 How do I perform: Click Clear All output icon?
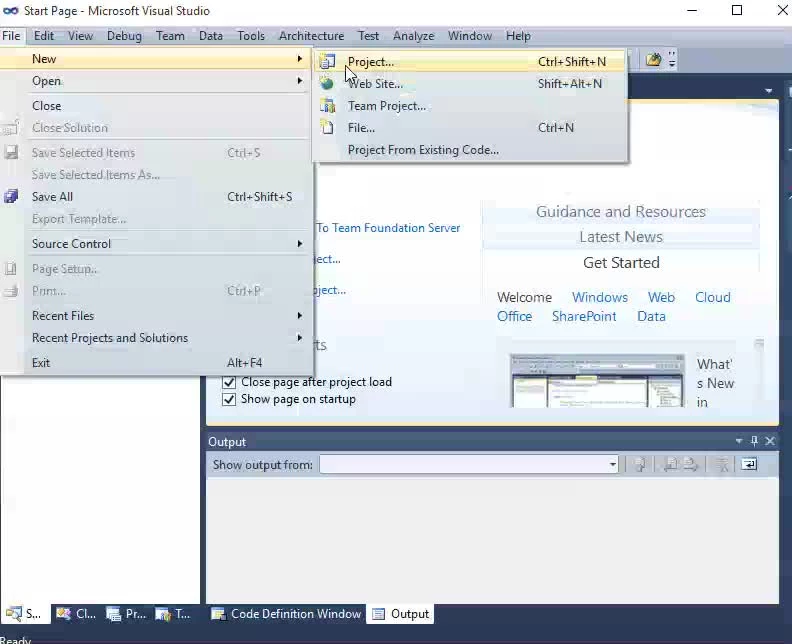[x=722, y=464]
